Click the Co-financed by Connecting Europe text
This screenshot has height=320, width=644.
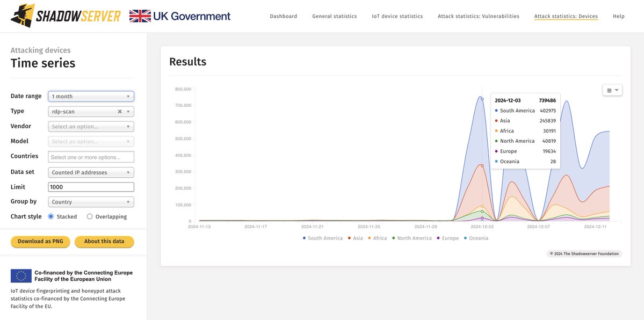(83, 276)
